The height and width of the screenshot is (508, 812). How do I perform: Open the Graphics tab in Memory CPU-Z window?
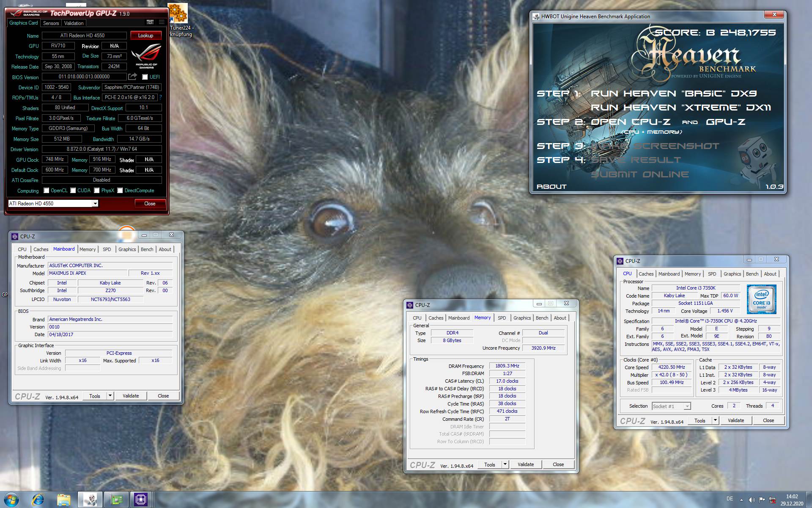pos(522,318)
